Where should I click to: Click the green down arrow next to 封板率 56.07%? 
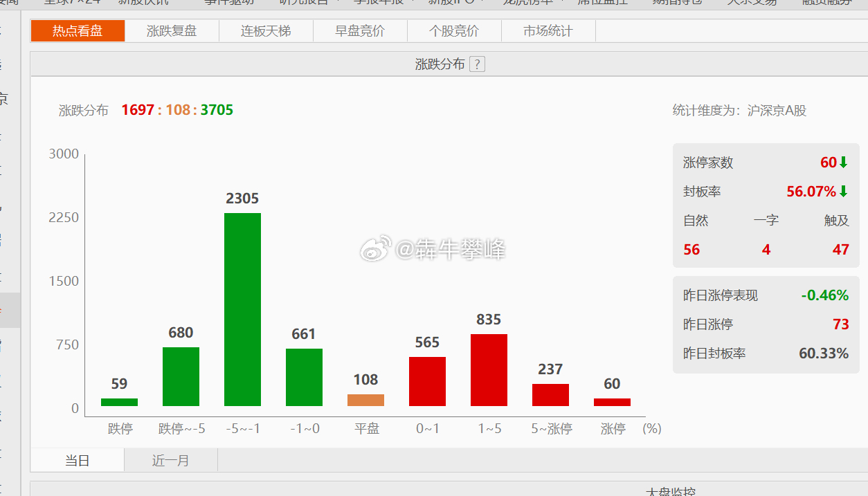[843, 192]
